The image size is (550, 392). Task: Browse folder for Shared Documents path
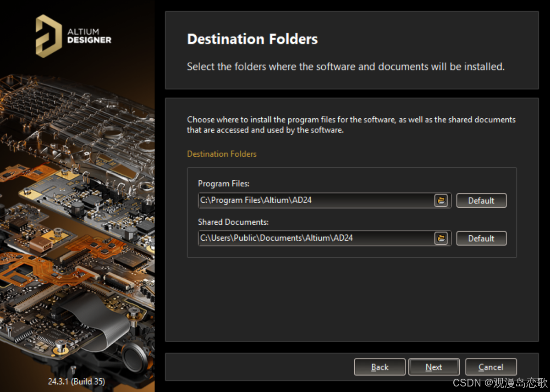pyautogui.click(x=441, y=238)
